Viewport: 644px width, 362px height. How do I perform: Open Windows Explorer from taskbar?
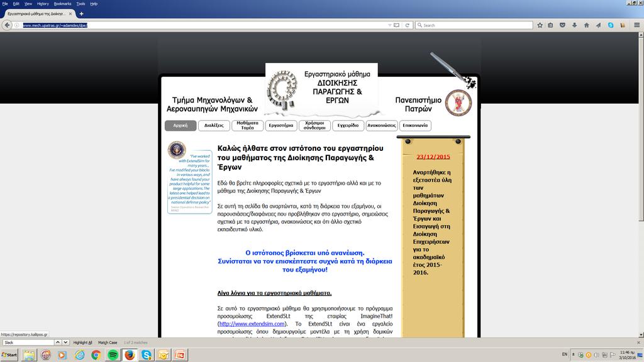29,354
